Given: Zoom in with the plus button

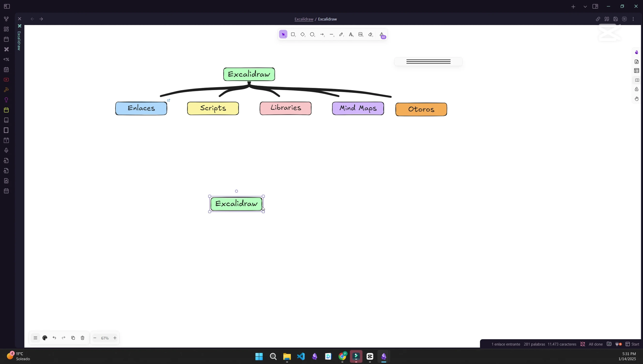Looking at the screenshot, I should pos(115,338).
